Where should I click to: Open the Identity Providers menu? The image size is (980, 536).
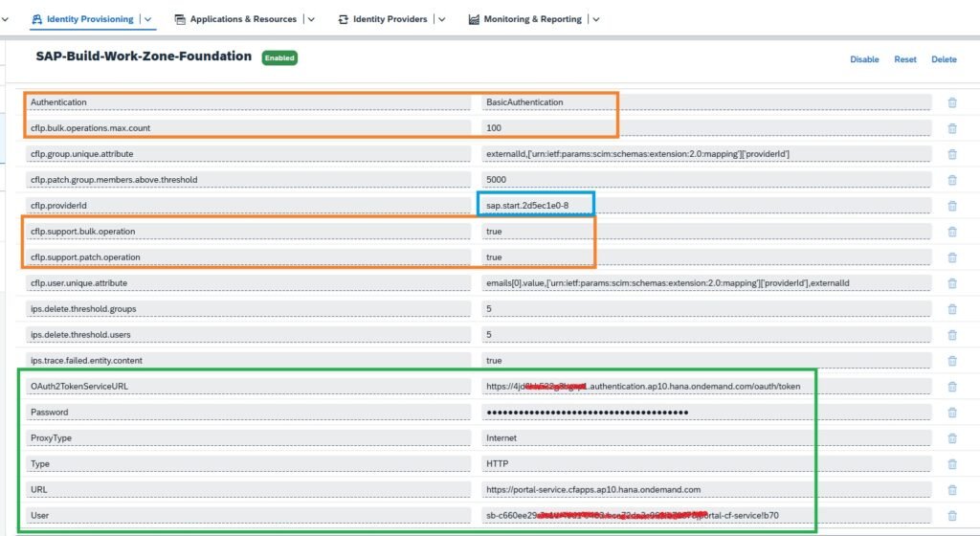[x=389, y=19]
